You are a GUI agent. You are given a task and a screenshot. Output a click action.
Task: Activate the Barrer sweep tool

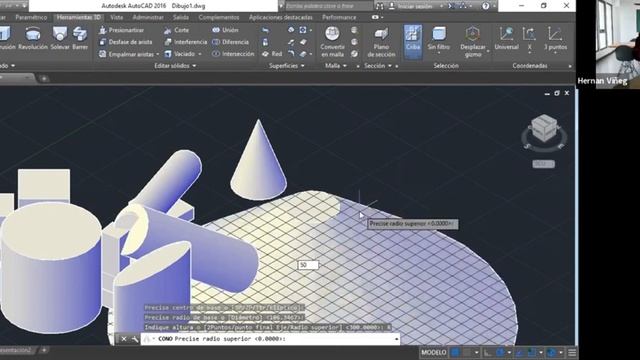click(x=80, y=38)
